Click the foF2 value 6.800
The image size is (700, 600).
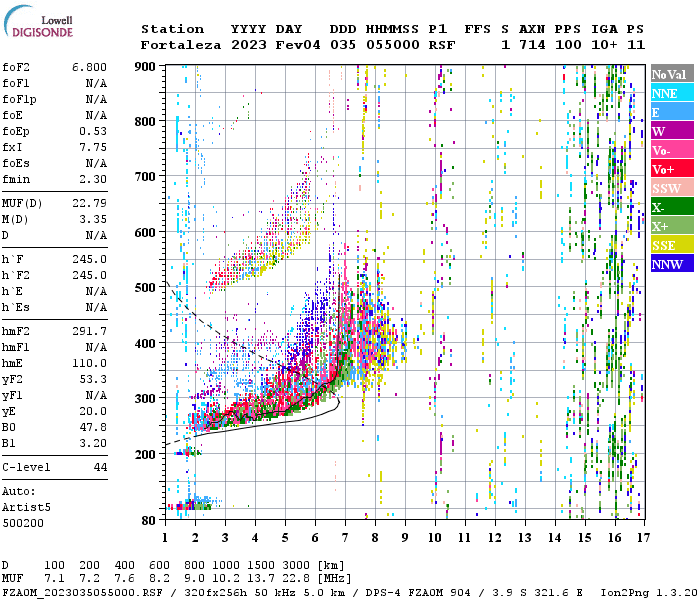[x=89, y=67]
